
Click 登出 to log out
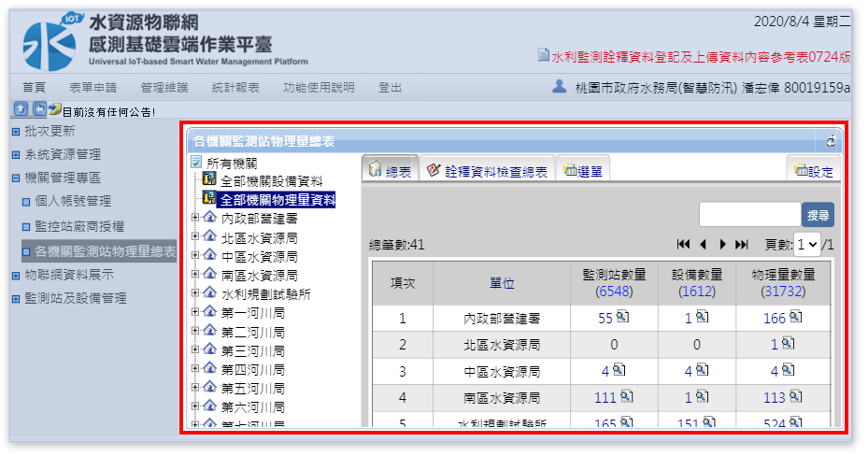pyautogui.click(x=390, y=88)
